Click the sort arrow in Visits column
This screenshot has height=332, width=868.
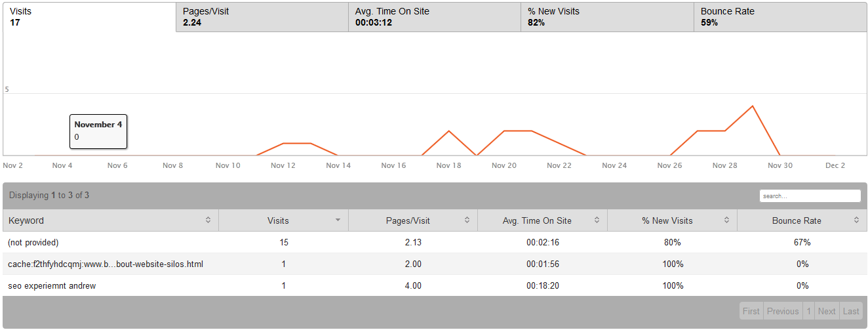coord(338,220)
